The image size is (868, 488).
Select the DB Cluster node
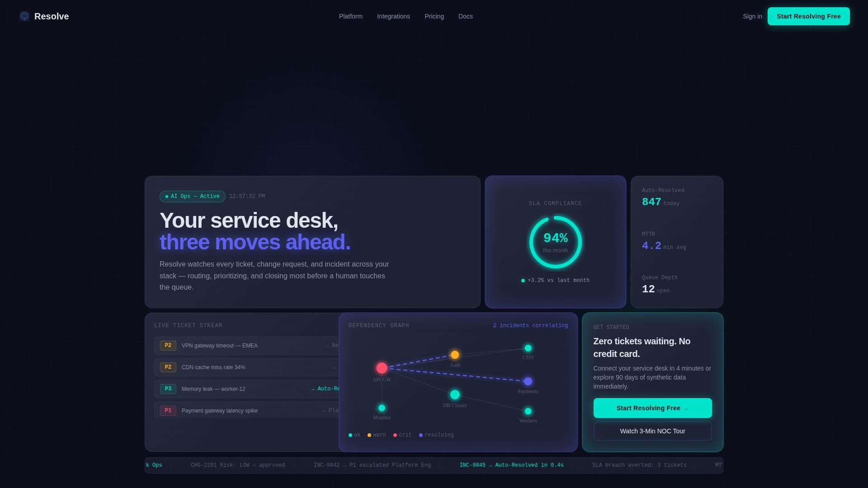(x=455, y=394)
